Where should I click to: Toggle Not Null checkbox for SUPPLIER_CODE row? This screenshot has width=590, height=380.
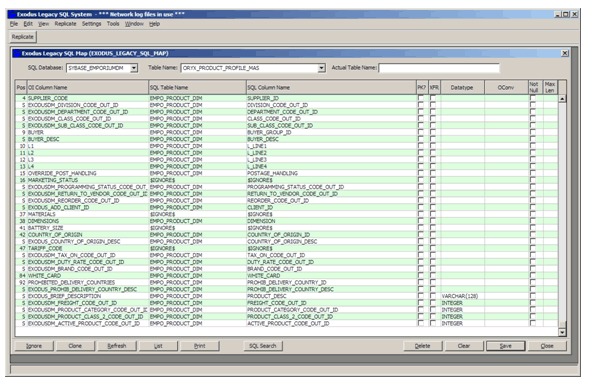(x=533, y=98)
